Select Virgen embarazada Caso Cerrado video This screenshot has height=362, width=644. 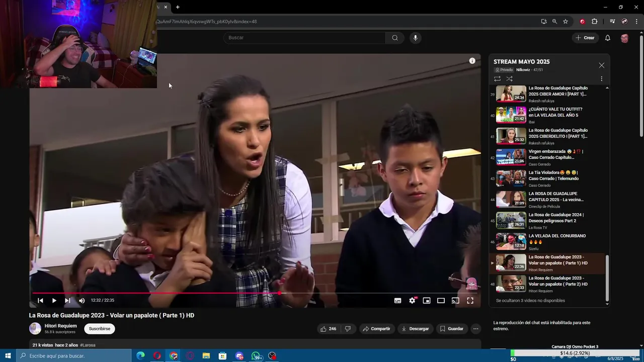(548, 157)
